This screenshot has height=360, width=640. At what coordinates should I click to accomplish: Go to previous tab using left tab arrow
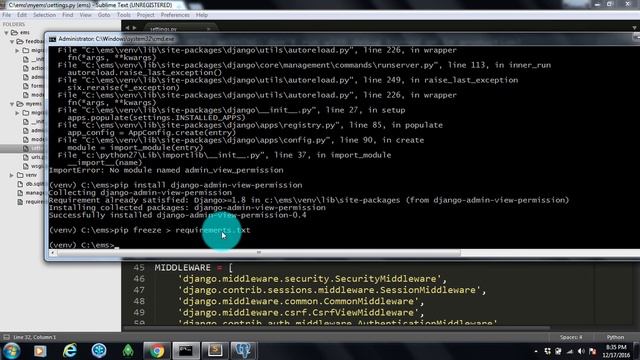(x=127, y=28)
